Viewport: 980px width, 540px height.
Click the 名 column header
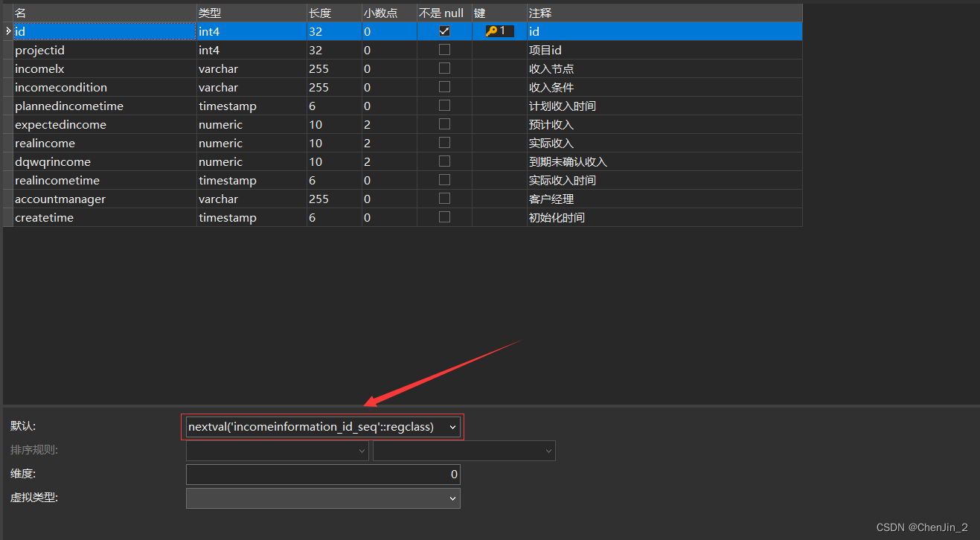tap(105, 13)
